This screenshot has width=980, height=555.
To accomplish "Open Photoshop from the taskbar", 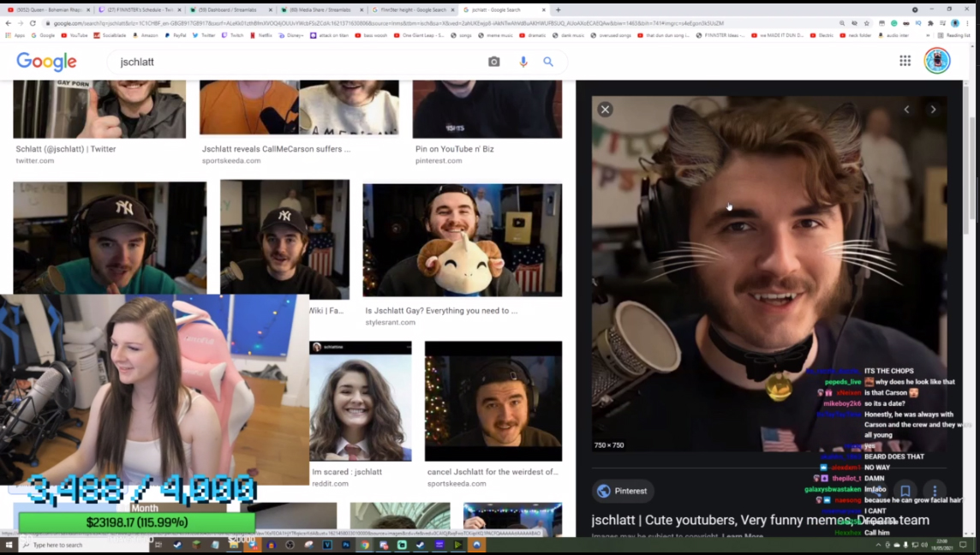I will pyautogui.click(x=345, y=545).
